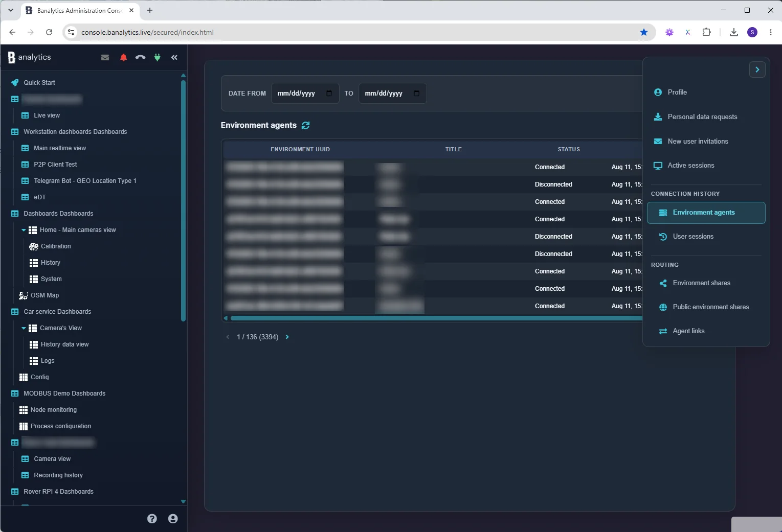Go to previous page of agents

(228, 337)
